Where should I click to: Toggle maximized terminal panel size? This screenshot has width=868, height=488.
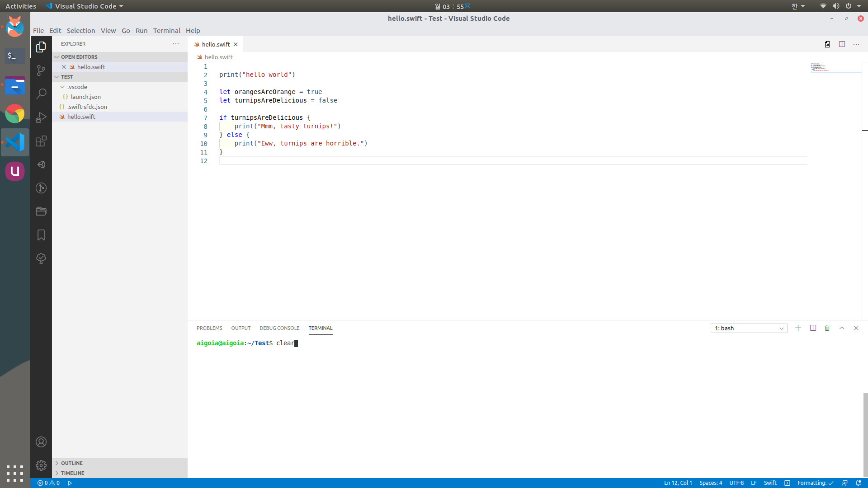pyautogui.click(x=841, y=328)
